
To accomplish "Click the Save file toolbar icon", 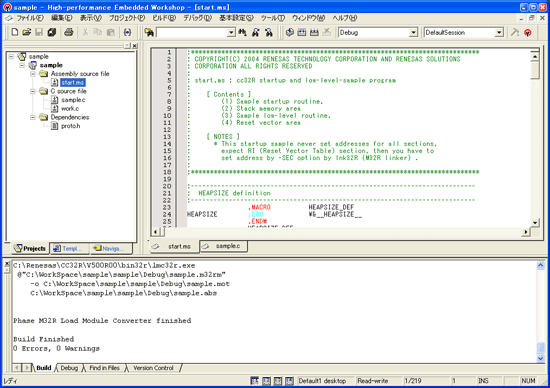I will pos(39,32).
